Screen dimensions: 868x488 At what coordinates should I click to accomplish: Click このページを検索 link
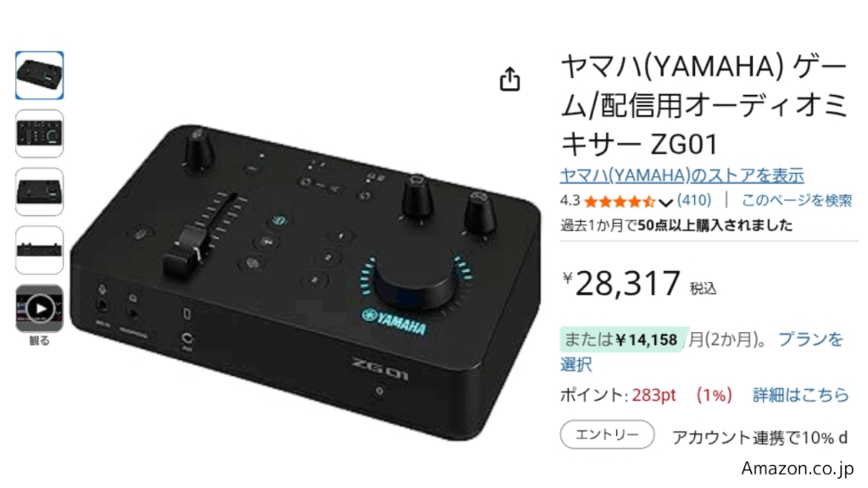point(797,200)
